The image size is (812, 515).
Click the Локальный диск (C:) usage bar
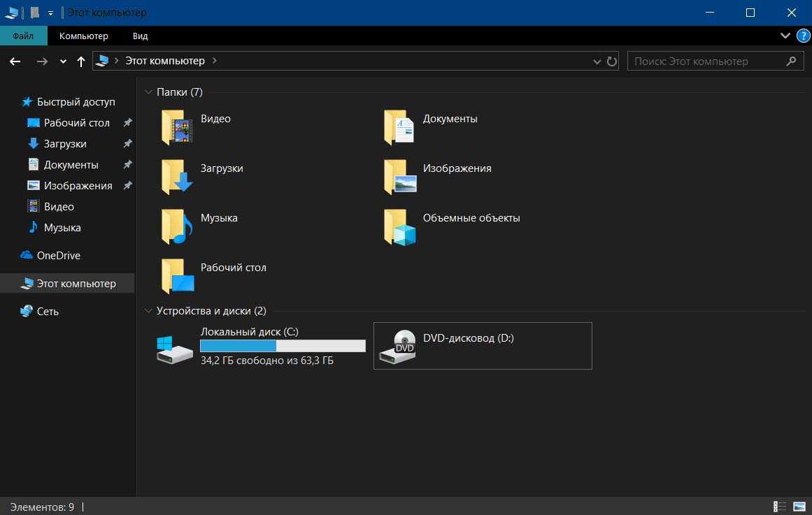click(283, 346)
